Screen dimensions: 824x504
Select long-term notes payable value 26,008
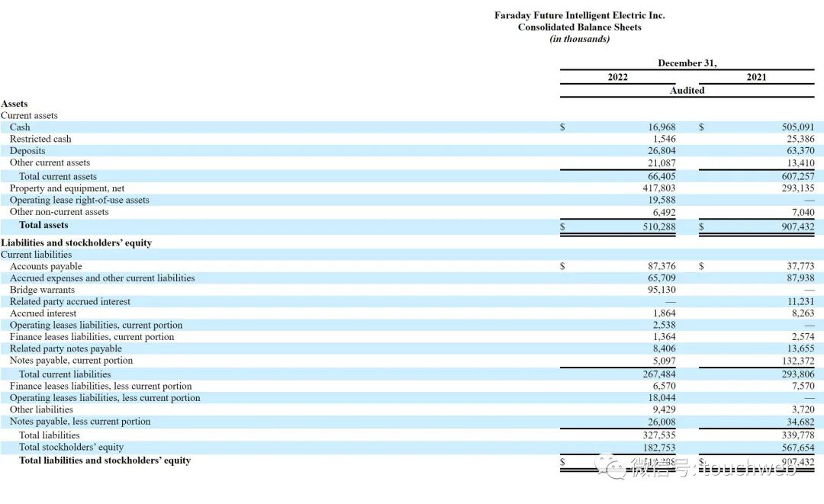[x=661, y=422]
